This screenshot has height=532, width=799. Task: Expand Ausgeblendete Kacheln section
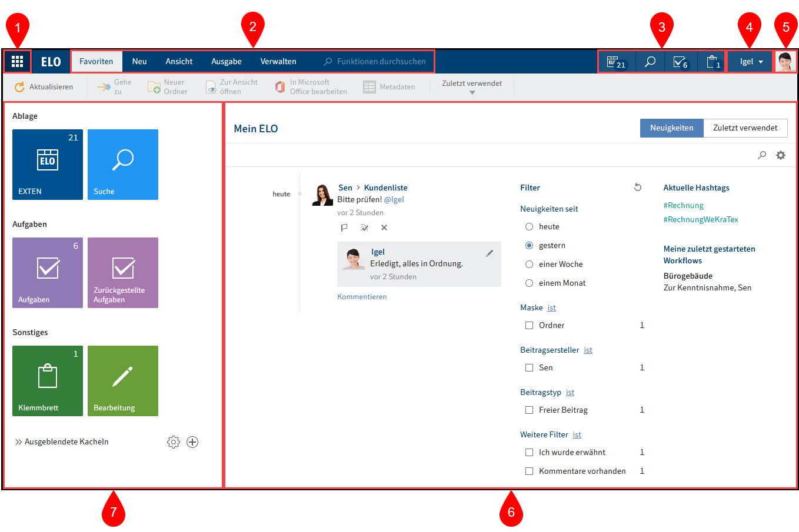pyautogui.click(x=62, y=442)
